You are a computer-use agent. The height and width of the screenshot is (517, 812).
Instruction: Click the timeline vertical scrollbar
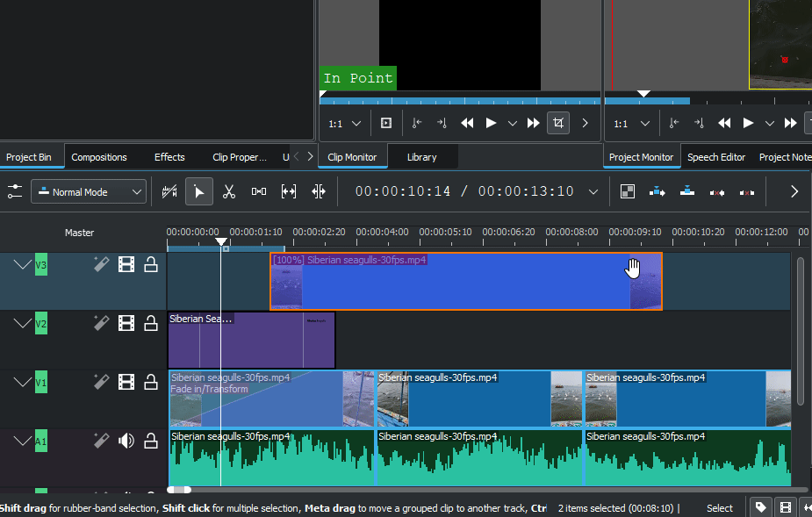pos(800,329)
